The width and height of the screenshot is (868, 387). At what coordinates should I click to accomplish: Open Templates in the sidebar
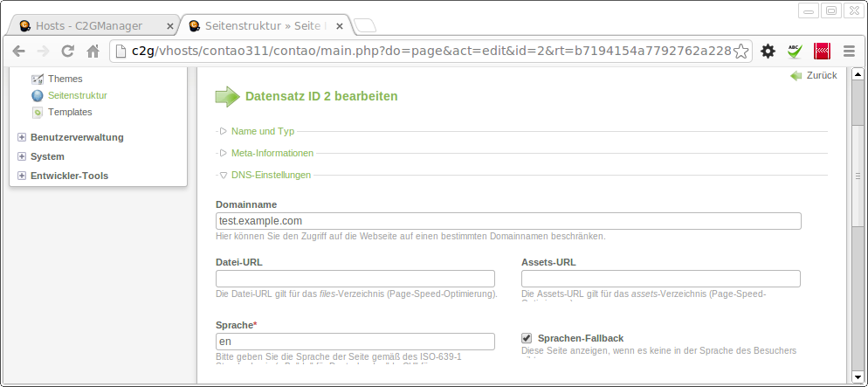[71, 113]
